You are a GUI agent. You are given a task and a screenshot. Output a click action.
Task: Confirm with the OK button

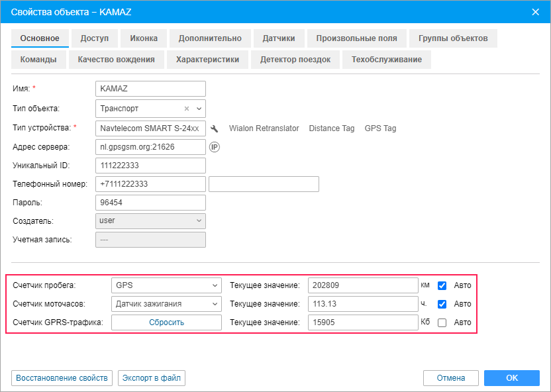(512, 378)
